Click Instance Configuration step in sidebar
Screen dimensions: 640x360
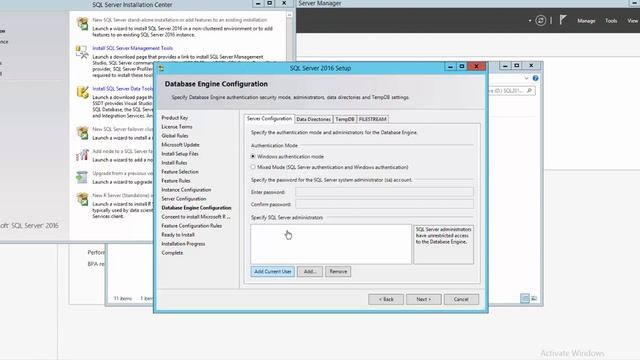[186, 189]
